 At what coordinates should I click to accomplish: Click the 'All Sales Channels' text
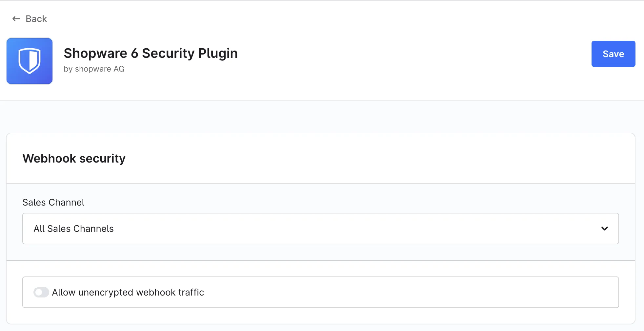74,229
